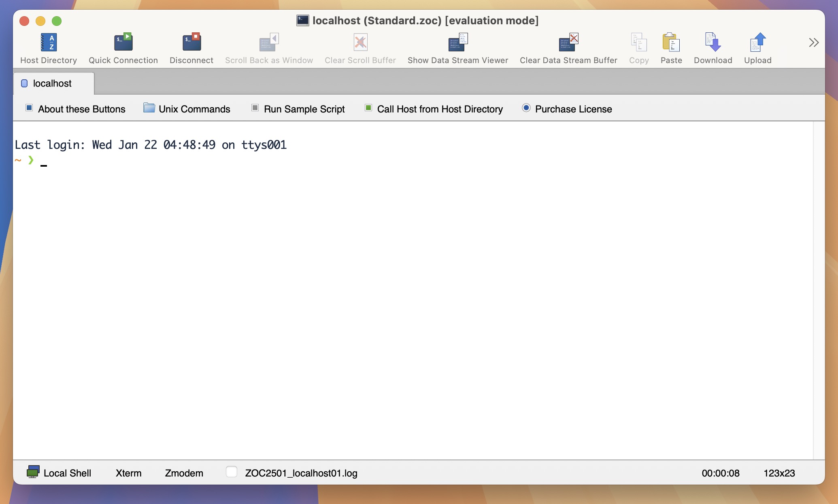Screen dimensions: 838x504
Task: Click Clear Data Stream Buffer icon
Action: pos(568,42)
